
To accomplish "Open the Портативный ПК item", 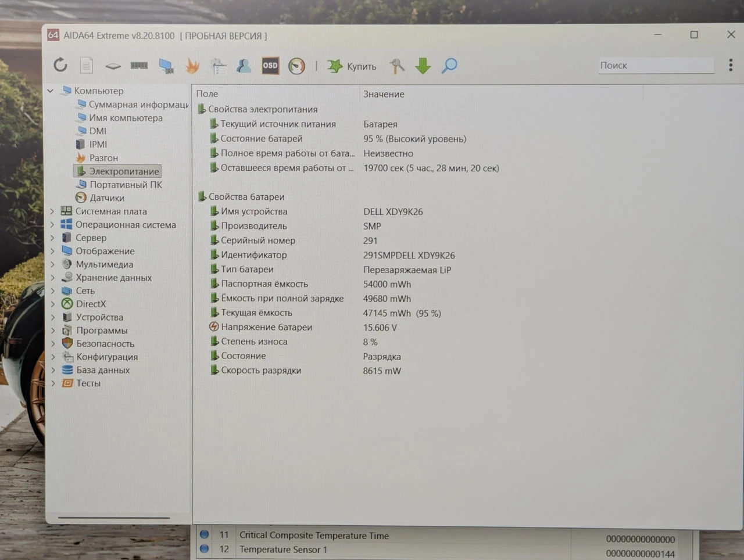I will click(x=120, y=185).
